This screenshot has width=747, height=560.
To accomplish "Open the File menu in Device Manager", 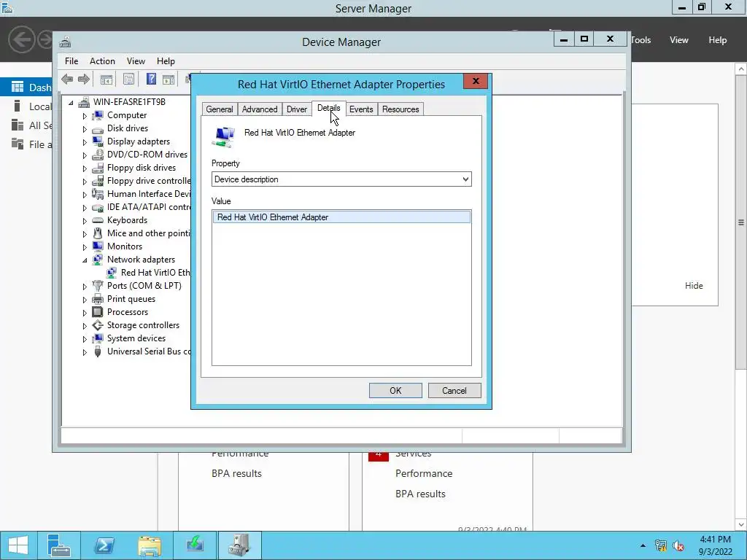I will click(x=71, y=61).
